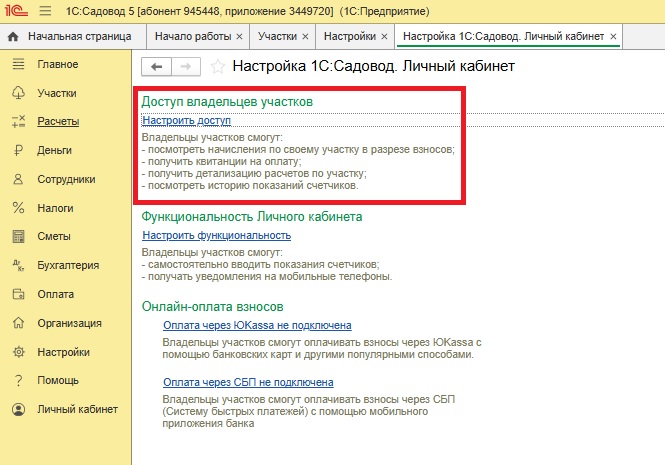Close the Настройка 1С:Садовод. Личный кабинет tab
The width and height of the screenshot is (665, 465).
[613, 37]
